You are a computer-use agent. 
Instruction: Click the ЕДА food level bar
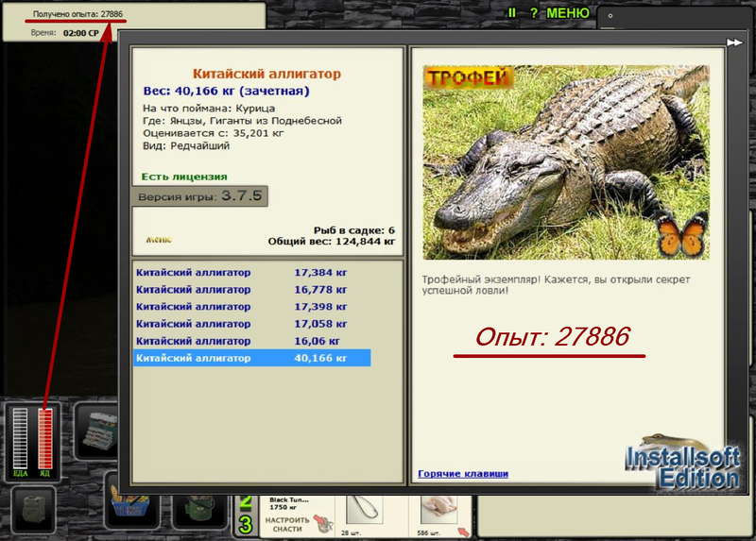20,439
